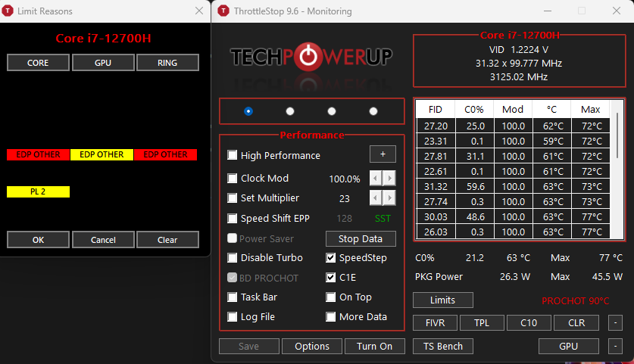Decrease Set Multiplier with left arrow
634x364 pixels.
click(376, 198)
